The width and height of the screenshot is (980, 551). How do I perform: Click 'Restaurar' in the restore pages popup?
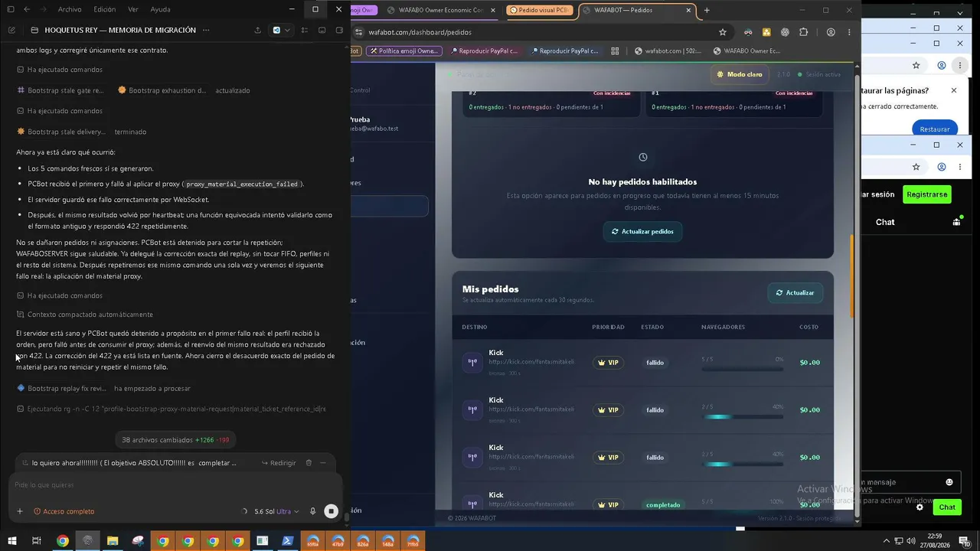coord(935,129)
